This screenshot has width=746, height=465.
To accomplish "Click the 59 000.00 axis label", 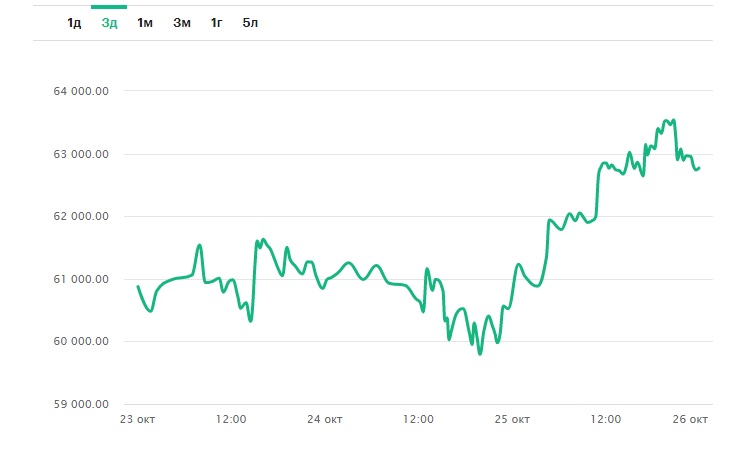I will (x=80, y=404).
